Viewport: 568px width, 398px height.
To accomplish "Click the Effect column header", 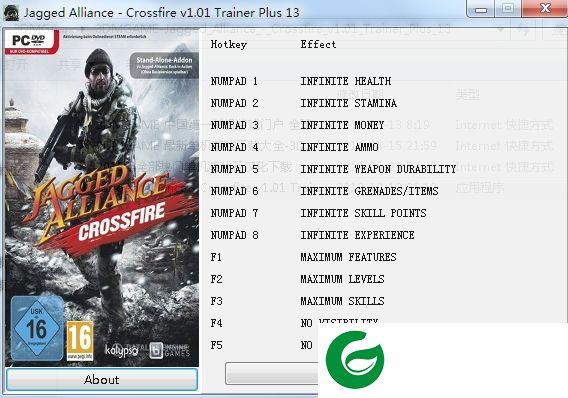I will click(318, 45).
